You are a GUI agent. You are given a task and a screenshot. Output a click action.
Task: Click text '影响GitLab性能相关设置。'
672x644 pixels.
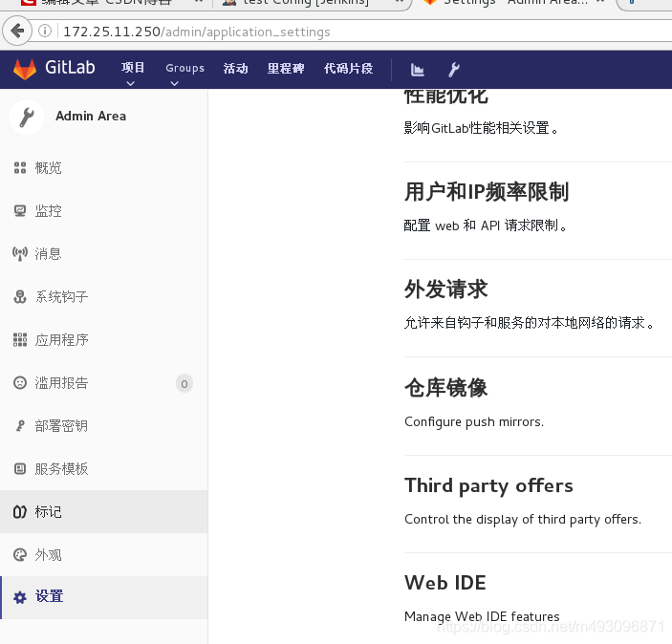click(481, 128)
